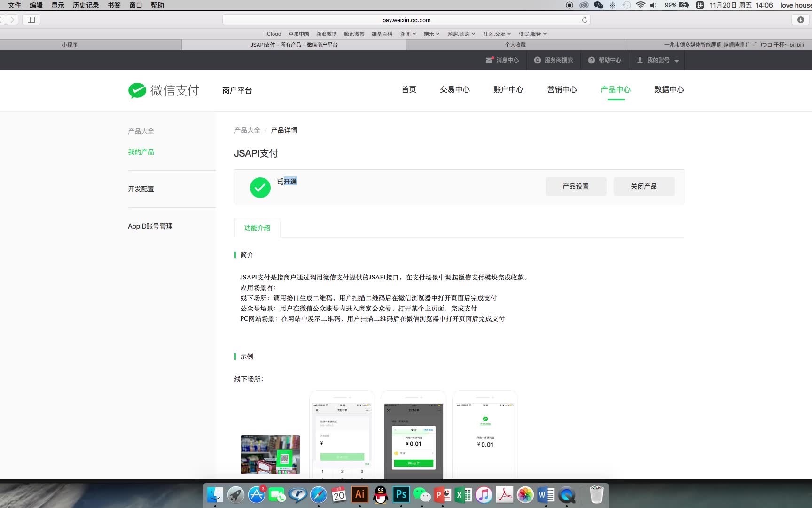Viewport: 812px width, 508px height.
Task: Click the pay.weixin.qq.com address field
Action: (x=406, y=19)
